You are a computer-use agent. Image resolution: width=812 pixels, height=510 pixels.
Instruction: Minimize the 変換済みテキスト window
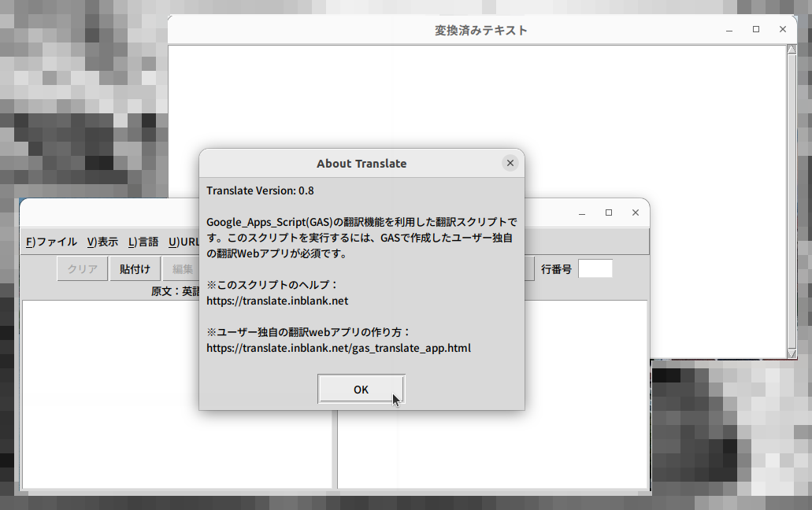click(729, 30)
